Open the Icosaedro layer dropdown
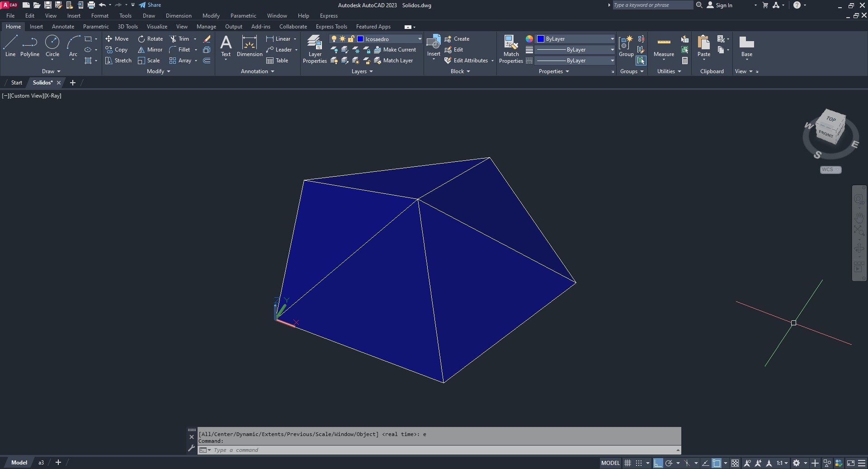The height and width of the screenshot is (469, 868). [420, 39]
